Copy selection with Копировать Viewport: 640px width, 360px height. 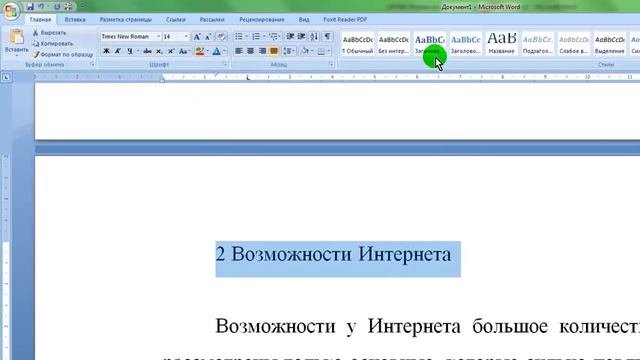coord(53,44)
